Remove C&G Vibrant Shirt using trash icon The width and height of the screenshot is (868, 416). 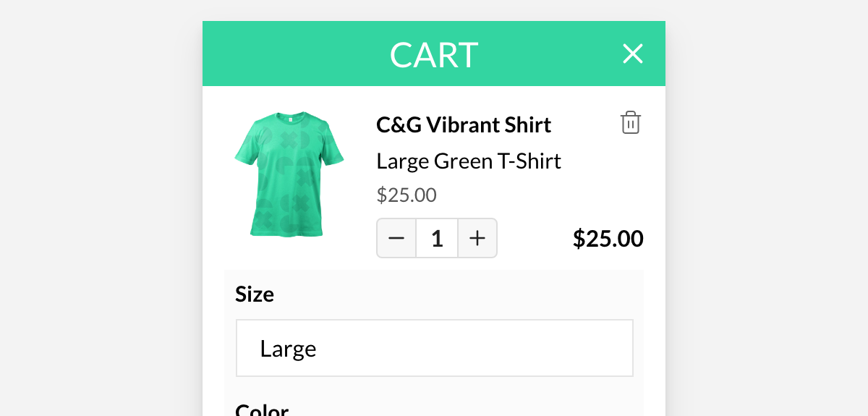631,123
